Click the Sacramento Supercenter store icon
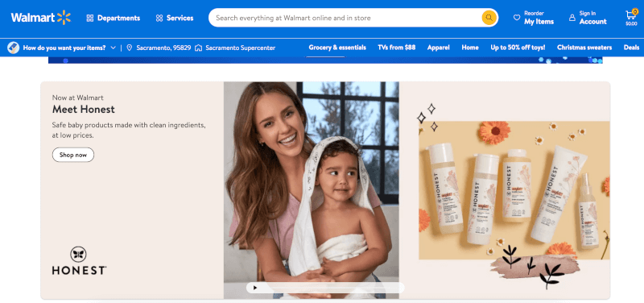Screen dimensions: 644x303 198,48
